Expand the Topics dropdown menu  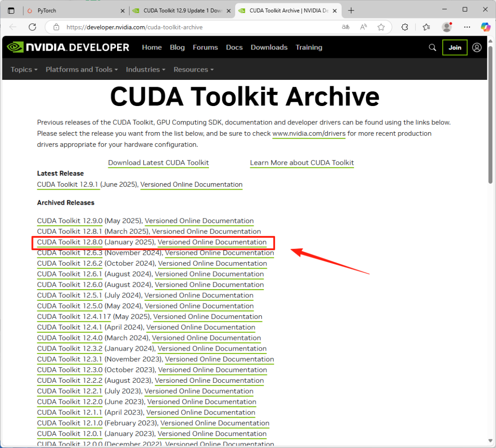24,70
